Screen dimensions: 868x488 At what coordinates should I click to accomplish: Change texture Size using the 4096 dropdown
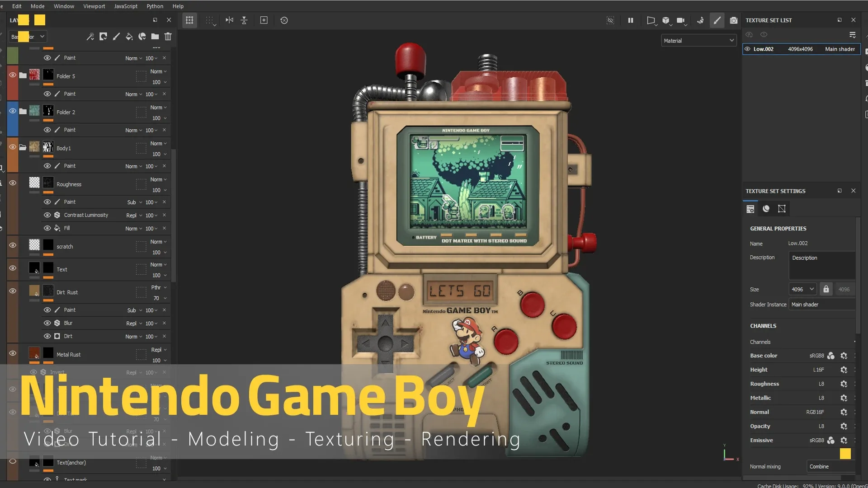[802, 289]
